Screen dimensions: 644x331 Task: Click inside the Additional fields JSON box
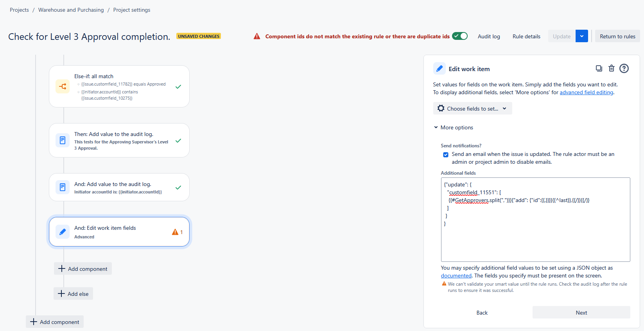[x=536, y=220]
